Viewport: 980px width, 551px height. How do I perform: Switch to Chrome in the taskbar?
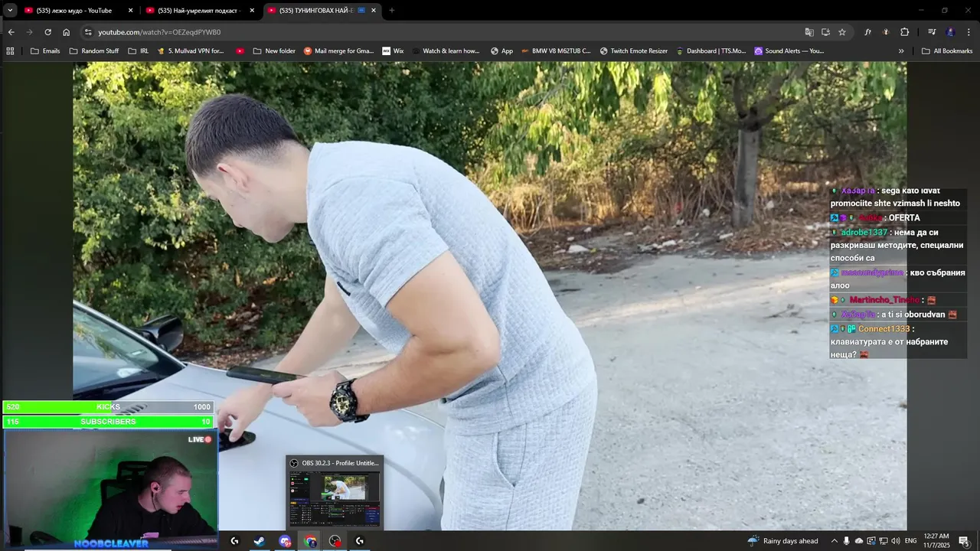pos(310,541)
